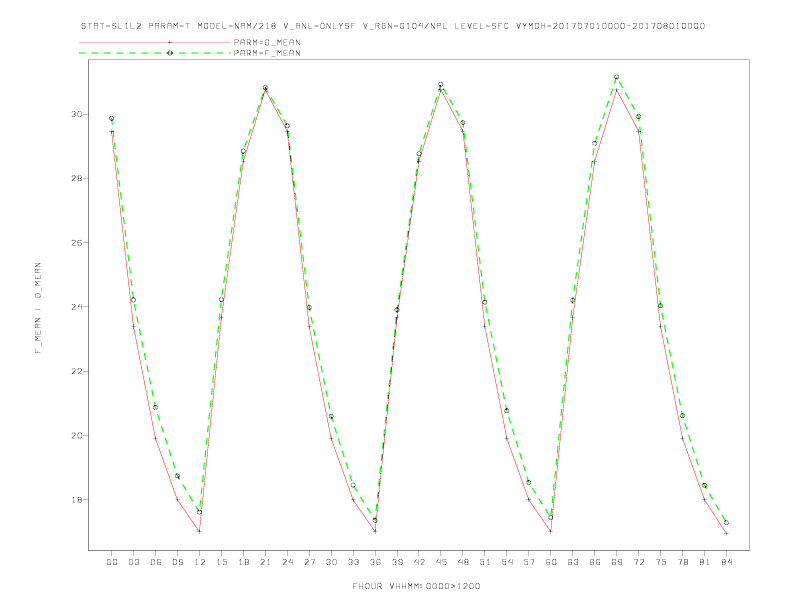Click the O_MEAN plus marker at hour 84
Viewport: 792px width, 612px height.
pyautogui.click(x=726, y=533)
